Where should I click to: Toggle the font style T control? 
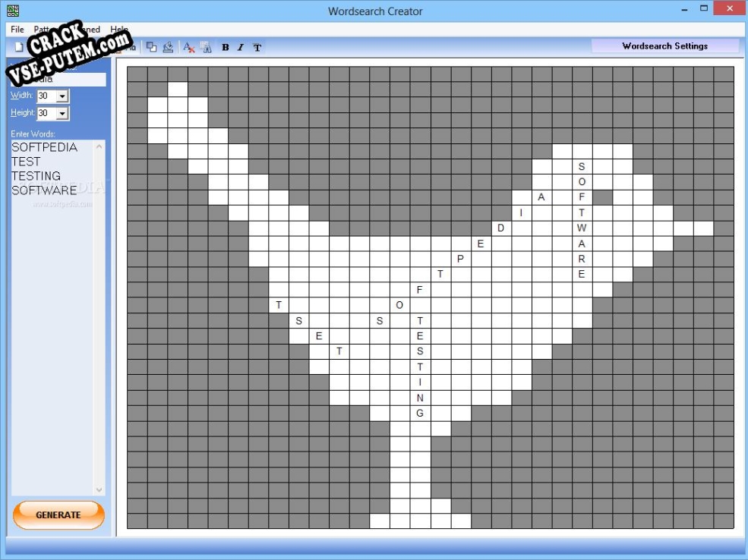click(257, 47)
